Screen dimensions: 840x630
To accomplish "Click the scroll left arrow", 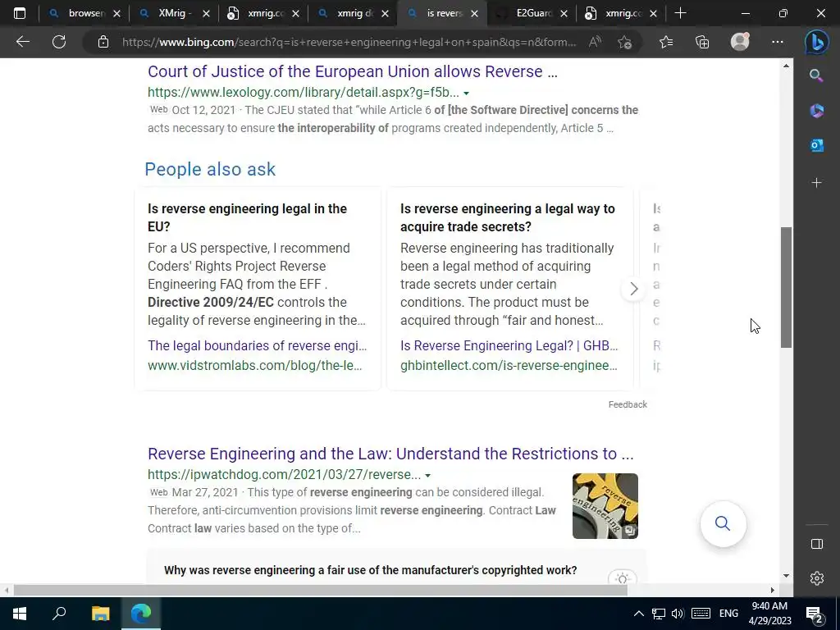I will click(x=7, y=591).
